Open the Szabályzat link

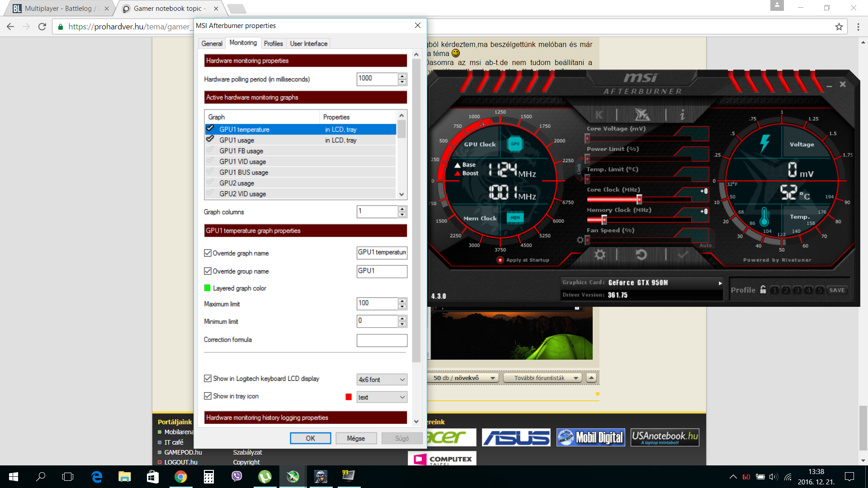(247, 452)
